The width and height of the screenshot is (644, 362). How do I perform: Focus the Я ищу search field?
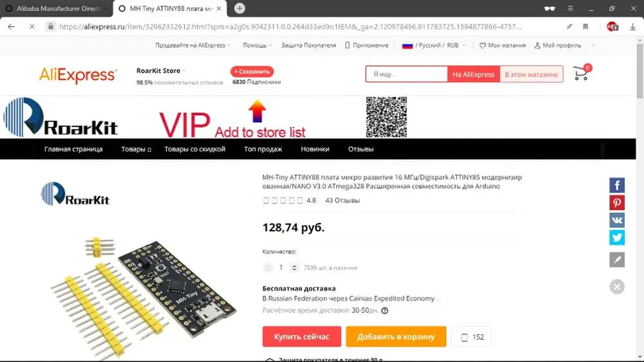coord(406,74)
